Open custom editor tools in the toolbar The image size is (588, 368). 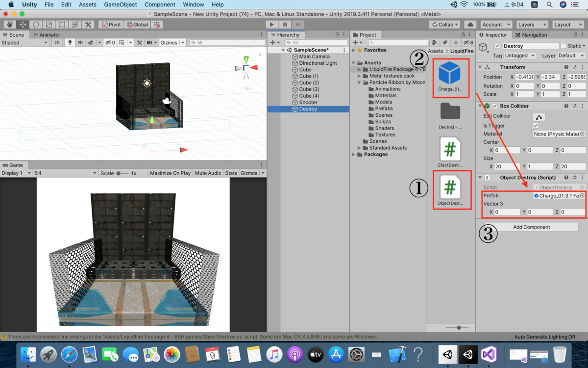tap(88, 25)
